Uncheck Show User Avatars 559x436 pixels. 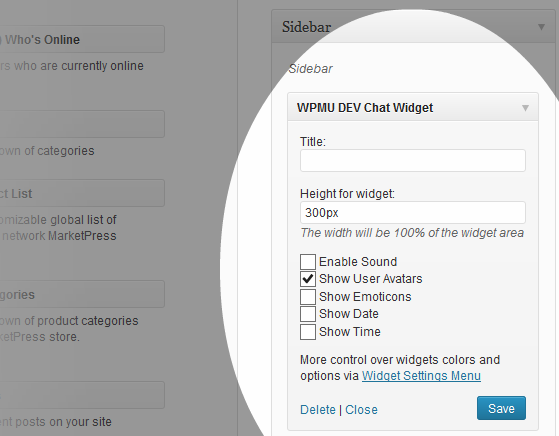tap(308, 279)
